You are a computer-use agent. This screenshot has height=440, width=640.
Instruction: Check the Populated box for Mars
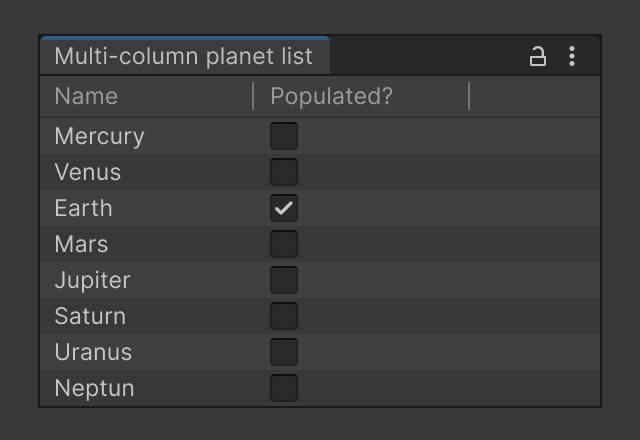pos(284,244)
